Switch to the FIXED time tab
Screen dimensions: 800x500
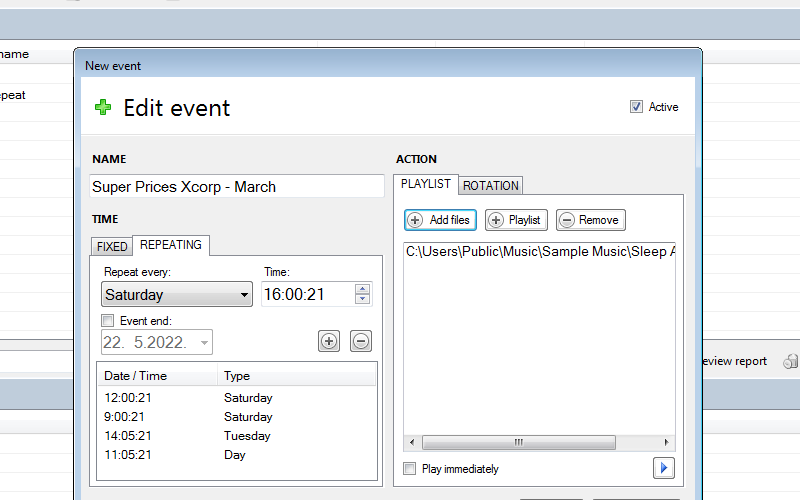click(x=112, y=246)
